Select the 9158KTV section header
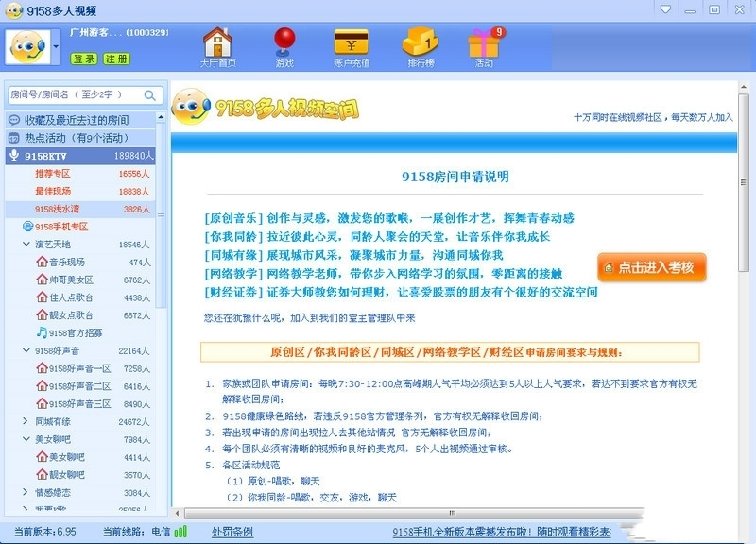This screenshot has height=544, width=756. [x=80, y=156]
